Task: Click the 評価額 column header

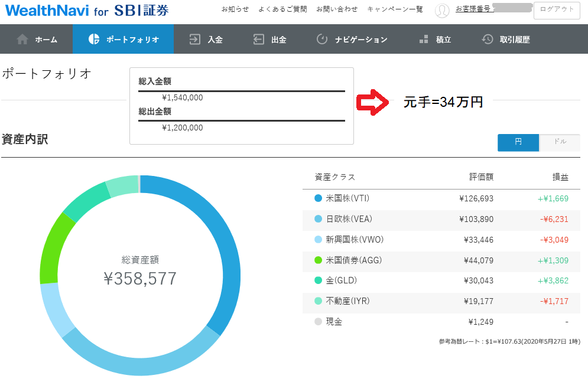Action: pos(482,177)
